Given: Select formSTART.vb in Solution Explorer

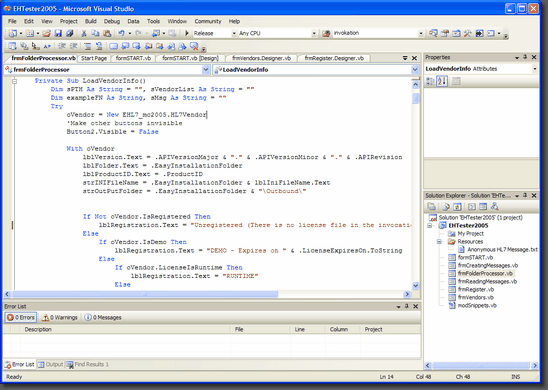Looking at the screenshot, I should [475, 258].
